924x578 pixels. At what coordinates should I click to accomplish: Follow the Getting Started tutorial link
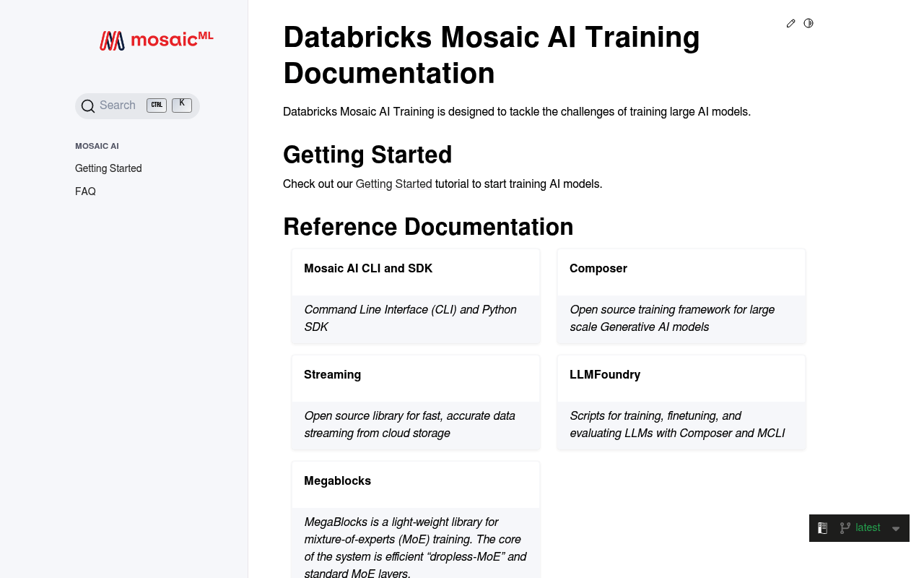pos(393,184)
